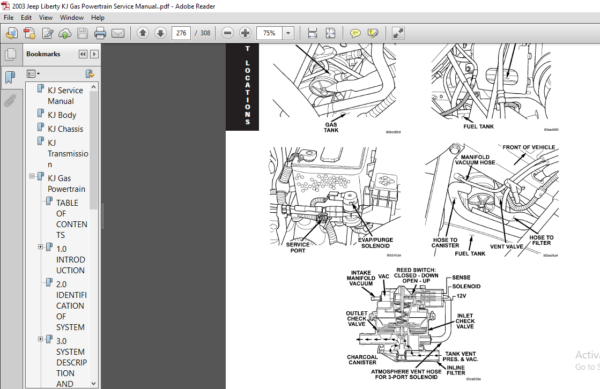The height and width of the screenshot is (389, 600).
Task: Toggle the Attachments paperclip panel
Action: coord(10,100)
